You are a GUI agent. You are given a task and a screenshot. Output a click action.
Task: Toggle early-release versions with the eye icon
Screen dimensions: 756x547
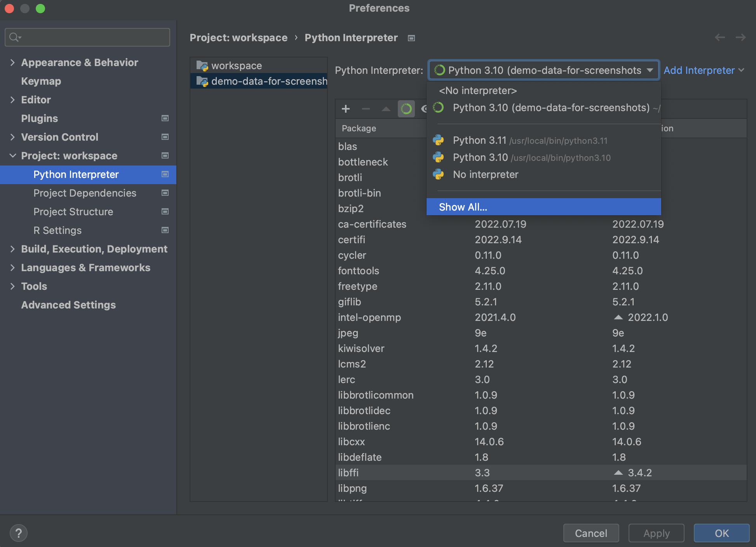tap(425, 109)
